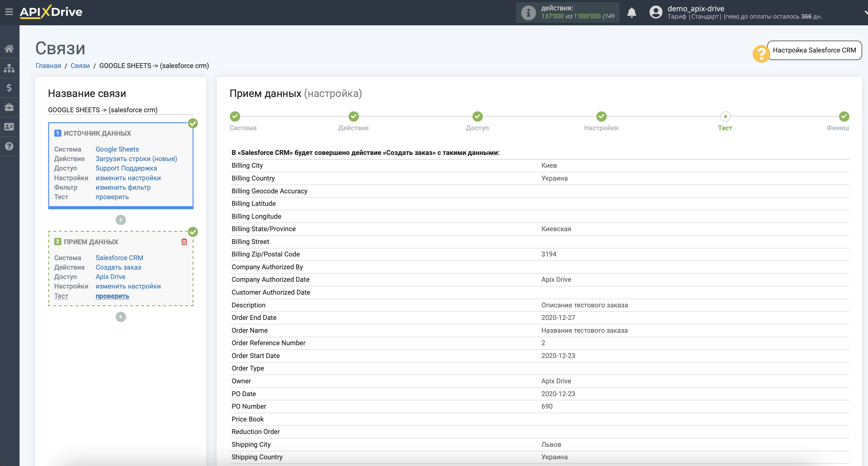This screenshot has height=466, width=868.
Task: Click Support Поддержка access link
Action: 126,168
